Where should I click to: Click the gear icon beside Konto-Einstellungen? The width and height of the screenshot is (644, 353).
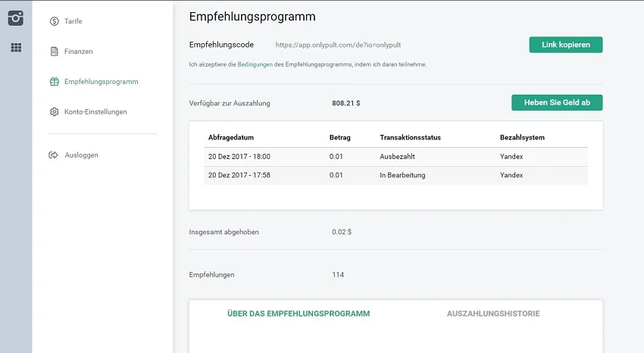[54, 112]
